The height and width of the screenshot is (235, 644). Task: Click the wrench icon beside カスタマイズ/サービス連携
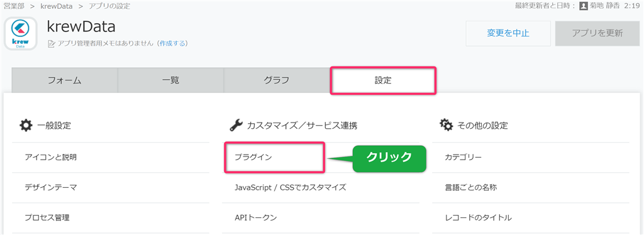(236, 125)
